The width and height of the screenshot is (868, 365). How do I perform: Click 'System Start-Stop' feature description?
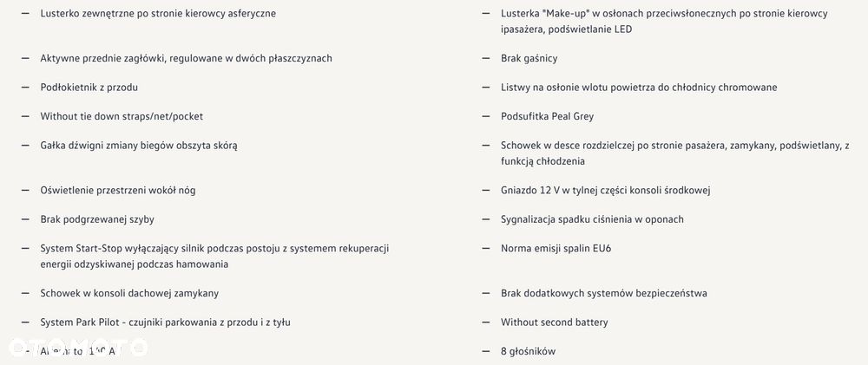214,256
